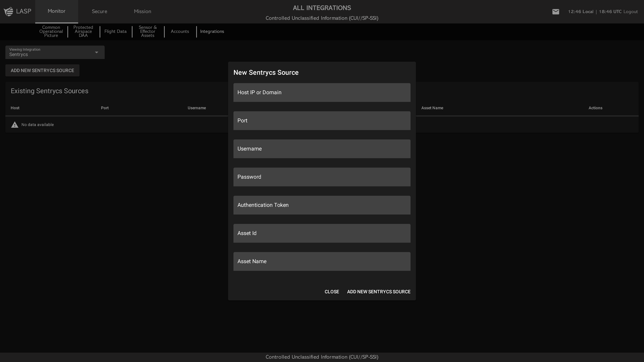Select the Integrations submenu item
This screenshot has height=362, width=644.
pos(212,32)
